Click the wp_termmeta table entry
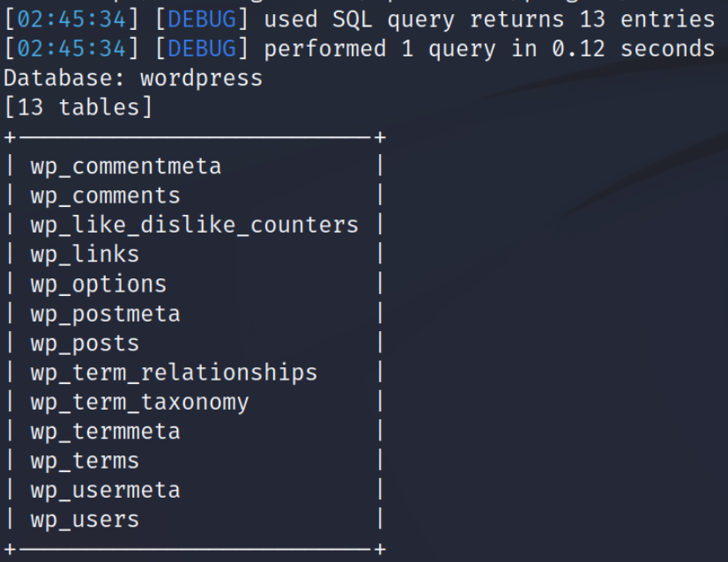The width and height of the screenshot is (728, 562). click(106, 432)
